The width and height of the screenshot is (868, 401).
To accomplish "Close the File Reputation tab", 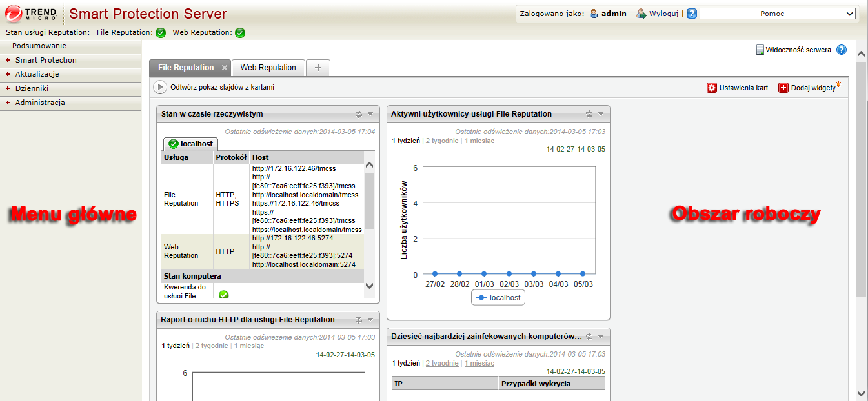I will pos(225,68).
